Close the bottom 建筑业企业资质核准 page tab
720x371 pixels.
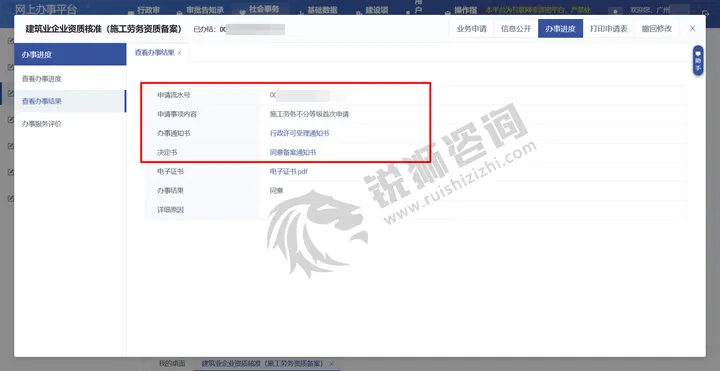[x=332, y=364]
